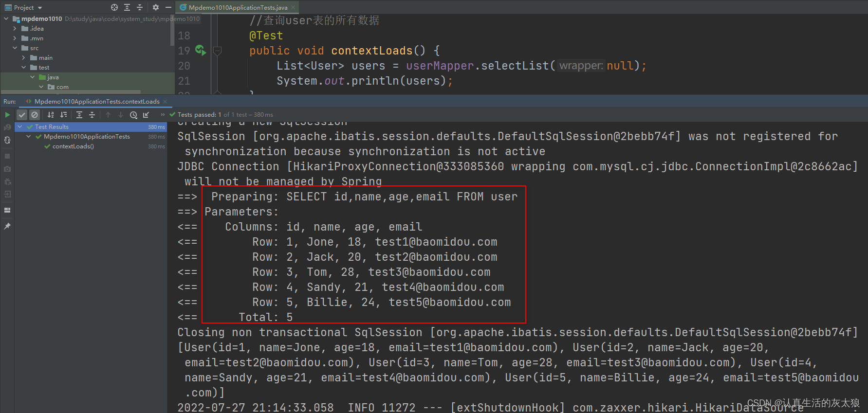Show more Run toolbar actions via double chevron
The image size is (868, 413).
click(x=163, y=115)
